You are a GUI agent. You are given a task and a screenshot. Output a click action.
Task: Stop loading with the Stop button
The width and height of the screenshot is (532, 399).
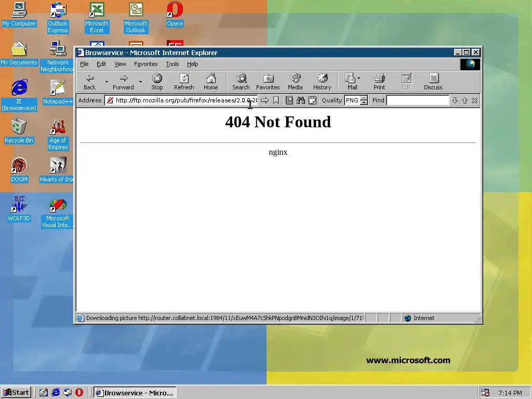[x=157, y=82]
